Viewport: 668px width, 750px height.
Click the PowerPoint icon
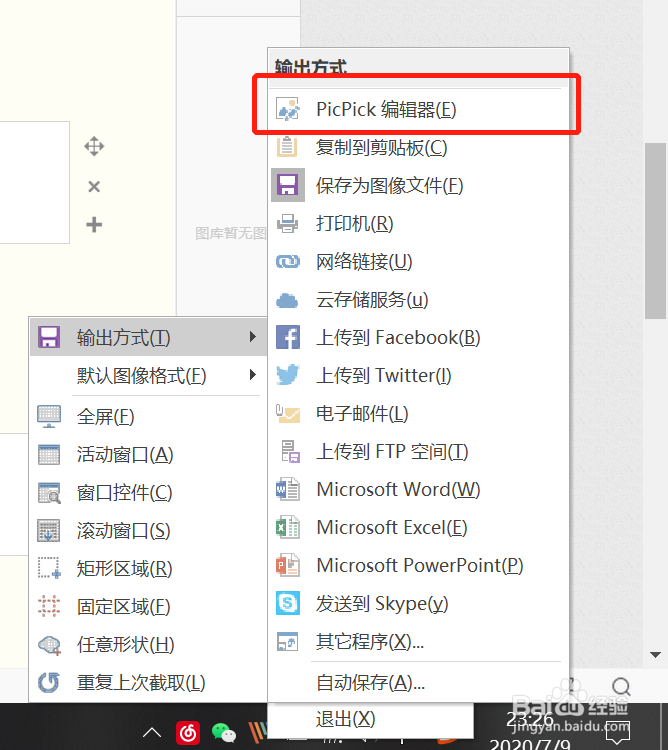pos(288,565)
